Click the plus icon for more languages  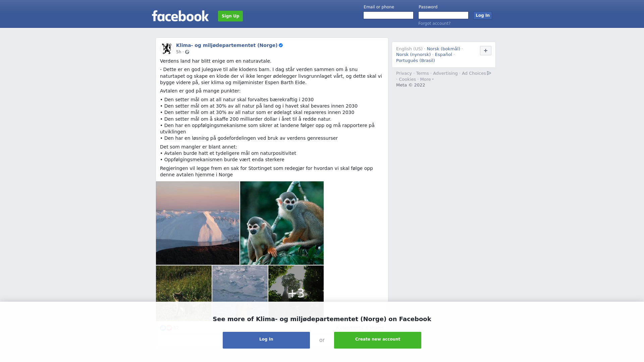pos(485,51)
